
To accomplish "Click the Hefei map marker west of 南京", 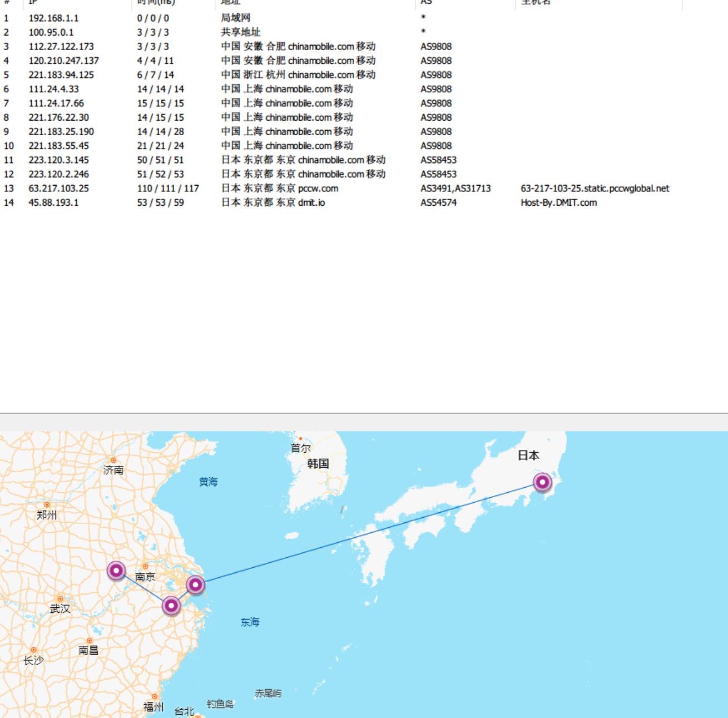I will tap(116, 571).
